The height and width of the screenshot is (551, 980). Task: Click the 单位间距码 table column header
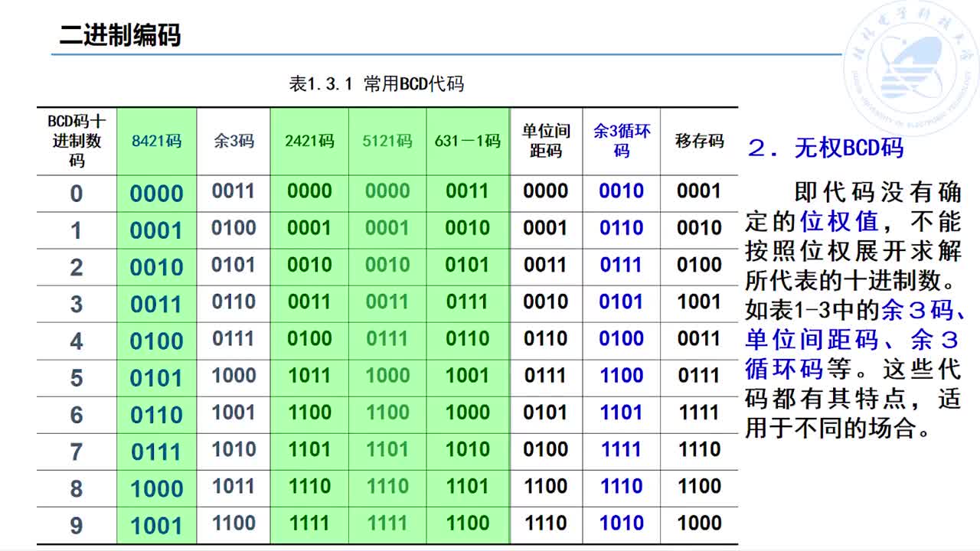(x=546, y=141)
